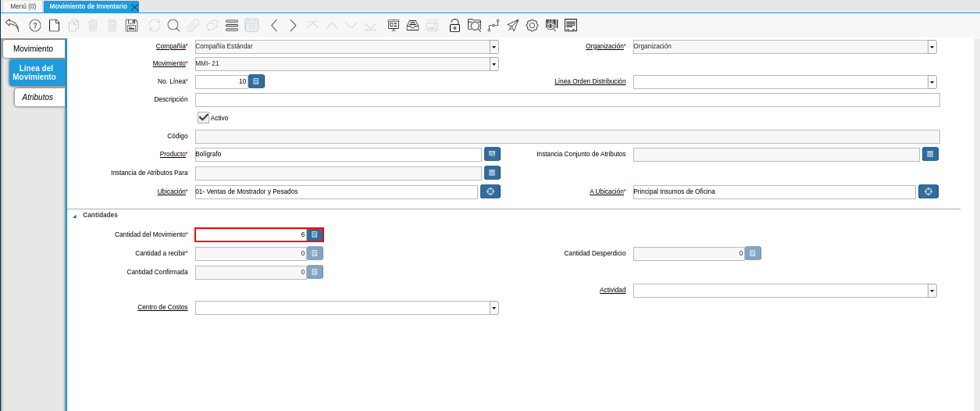Open the Centro de Costos dropdown
The width and height of the screenshot is (980, 411).
click(x=494, y=308)
